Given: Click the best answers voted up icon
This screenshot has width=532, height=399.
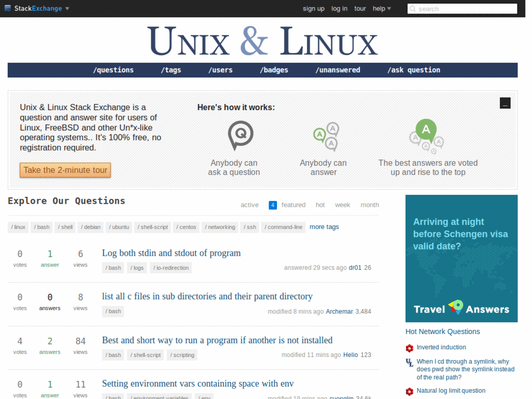Looking at the screenshot, I should 427,137.
